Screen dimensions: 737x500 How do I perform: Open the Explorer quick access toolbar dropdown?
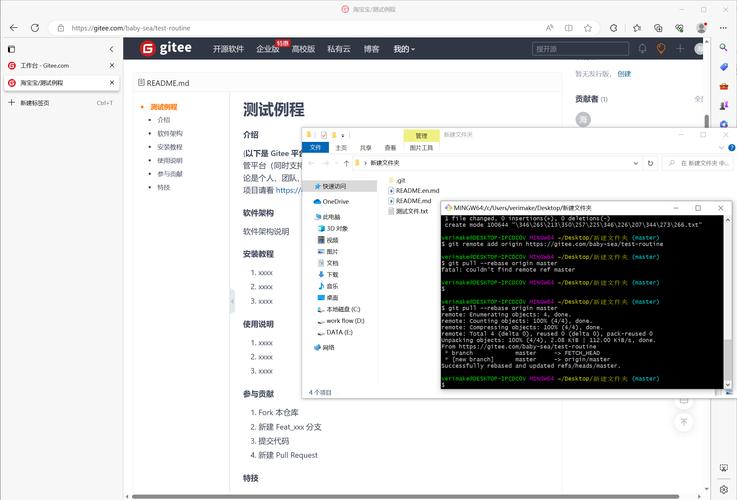click(x=343, y=135)
